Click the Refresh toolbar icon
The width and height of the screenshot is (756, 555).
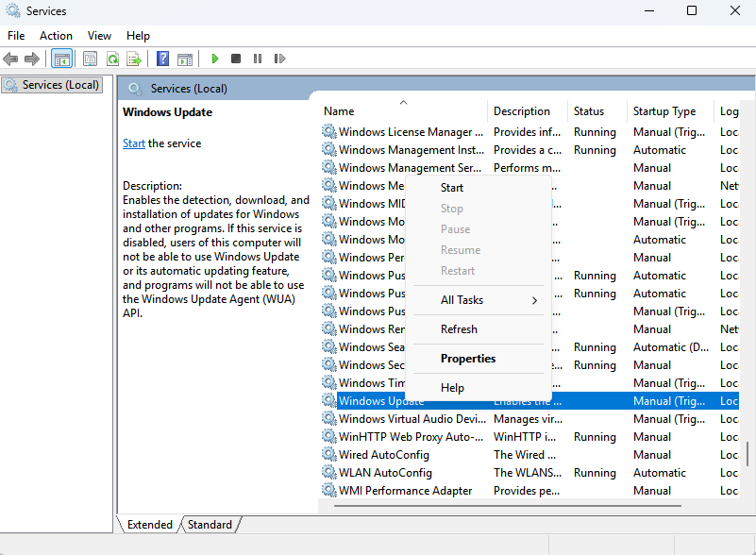tap(112, 59)
